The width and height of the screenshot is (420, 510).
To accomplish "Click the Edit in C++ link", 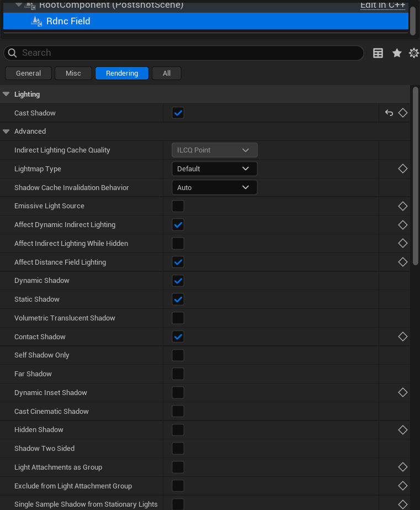I will 383,5.
